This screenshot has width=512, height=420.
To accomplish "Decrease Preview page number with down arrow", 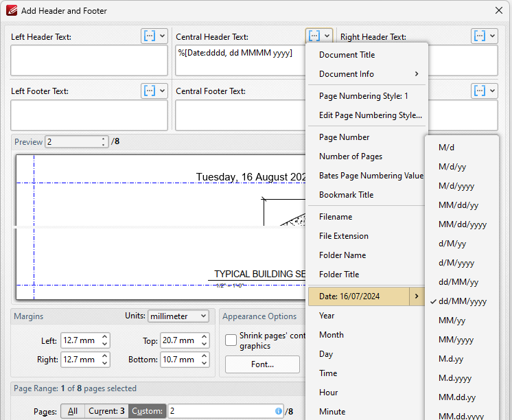I will click(103, 145).
